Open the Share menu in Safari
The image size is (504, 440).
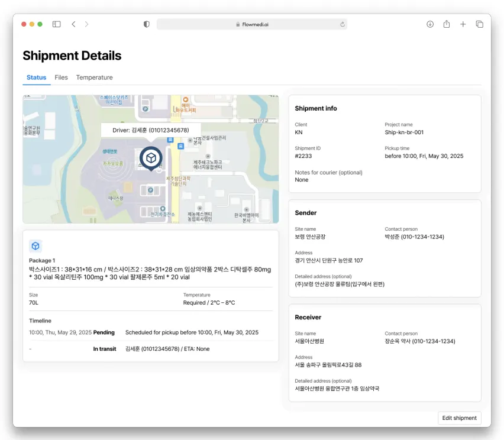(447, 24)
